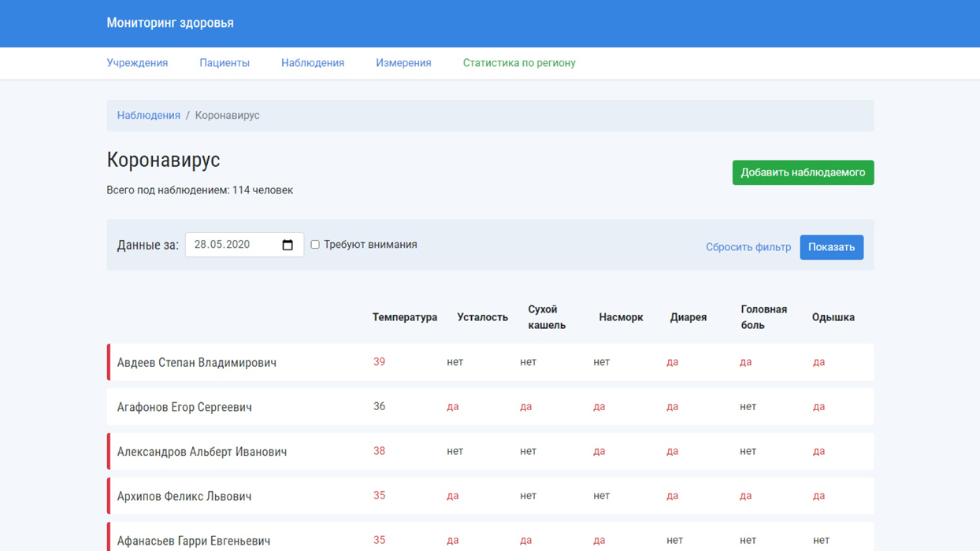Click the "Одышка" column header
This screenshot has width=980, height=551.
coord(833,317)
